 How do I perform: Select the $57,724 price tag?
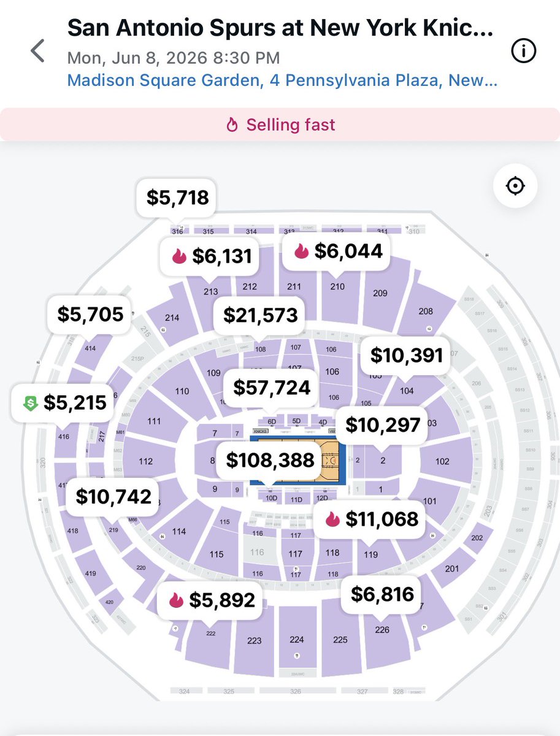tap(270, 388)
